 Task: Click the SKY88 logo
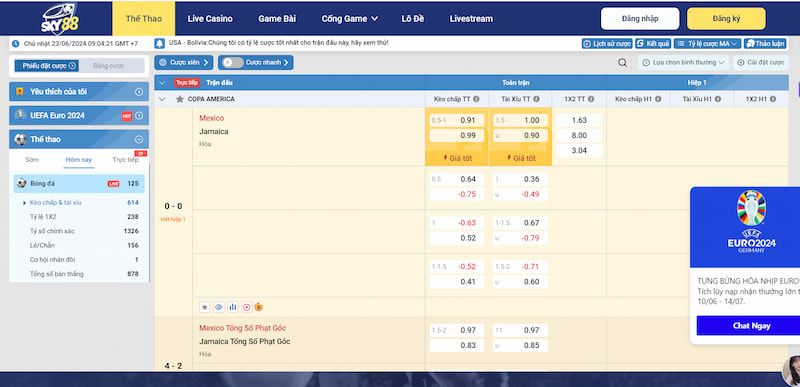pos(60,19)
